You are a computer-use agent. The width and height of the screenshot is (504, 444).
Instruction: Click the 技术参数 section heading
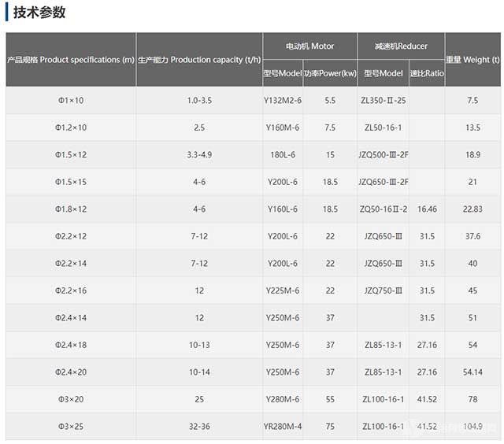[39, 13]
